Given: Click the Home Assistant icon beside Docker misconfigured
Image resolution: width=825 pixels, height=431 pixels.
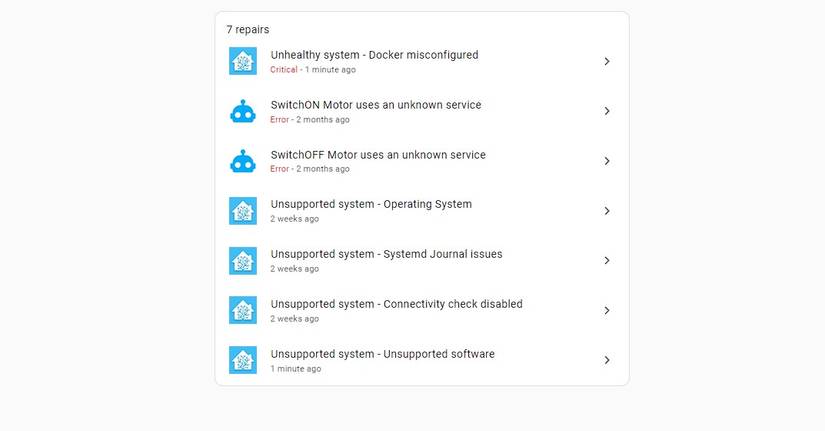Looking at the screenshot, I should pos(243,61).
